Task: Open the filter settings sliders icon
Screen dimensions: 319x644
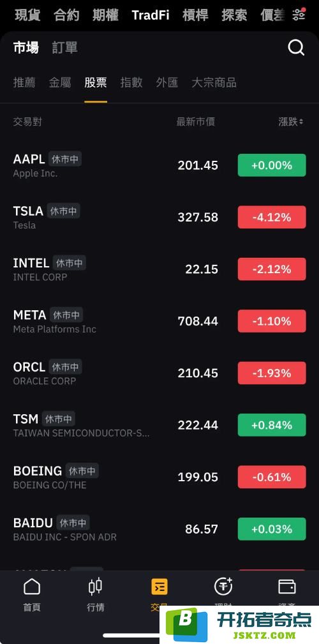Action: click(299, 15)
